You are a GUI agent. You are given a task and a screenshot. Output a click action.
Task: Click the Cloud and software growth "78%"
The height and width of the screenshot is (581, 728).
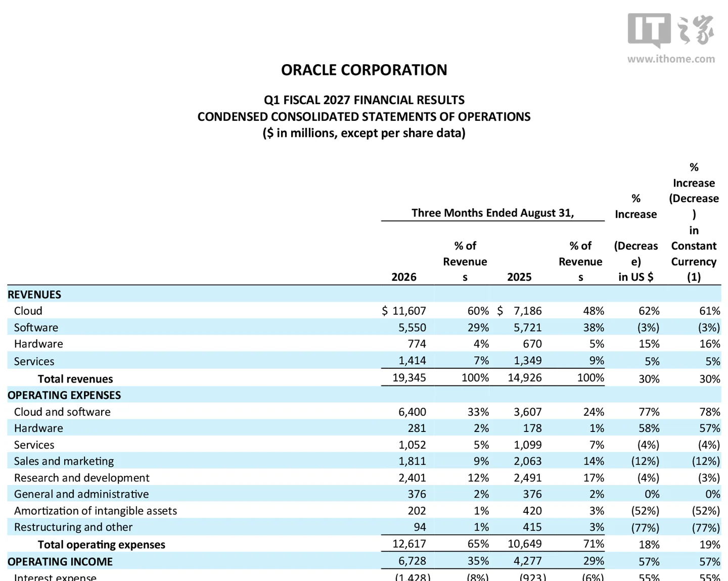coord(709,412)
